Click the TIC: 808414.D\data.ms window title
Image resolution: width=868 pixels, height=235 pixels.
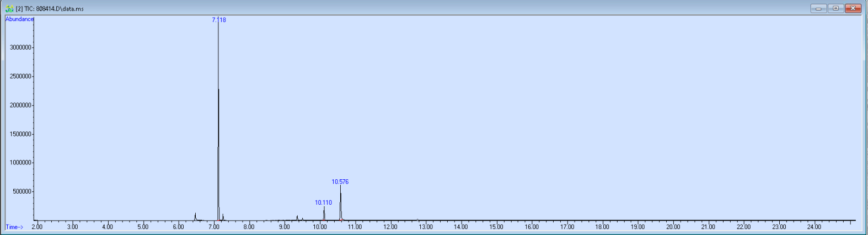(50, 9)
